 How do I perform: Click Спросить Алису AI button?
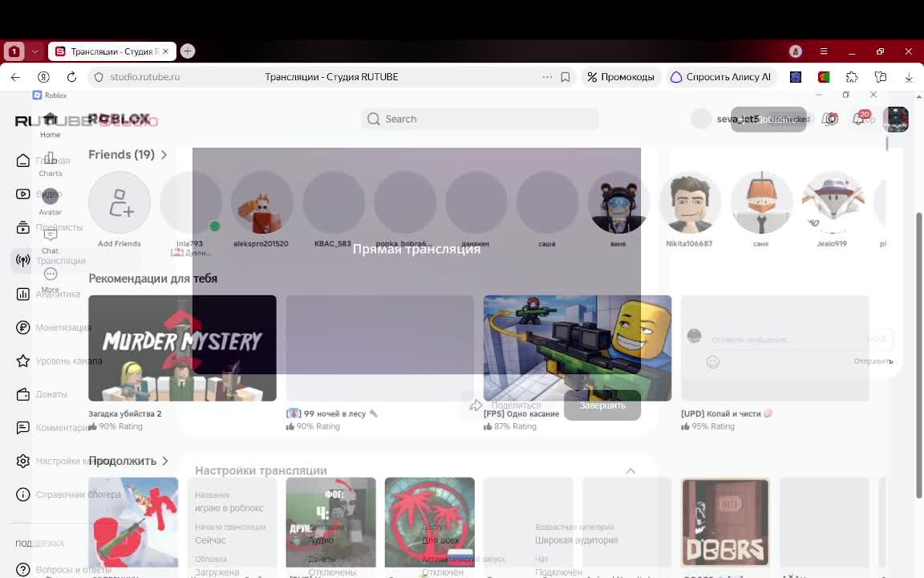click(x=721, y=77)
